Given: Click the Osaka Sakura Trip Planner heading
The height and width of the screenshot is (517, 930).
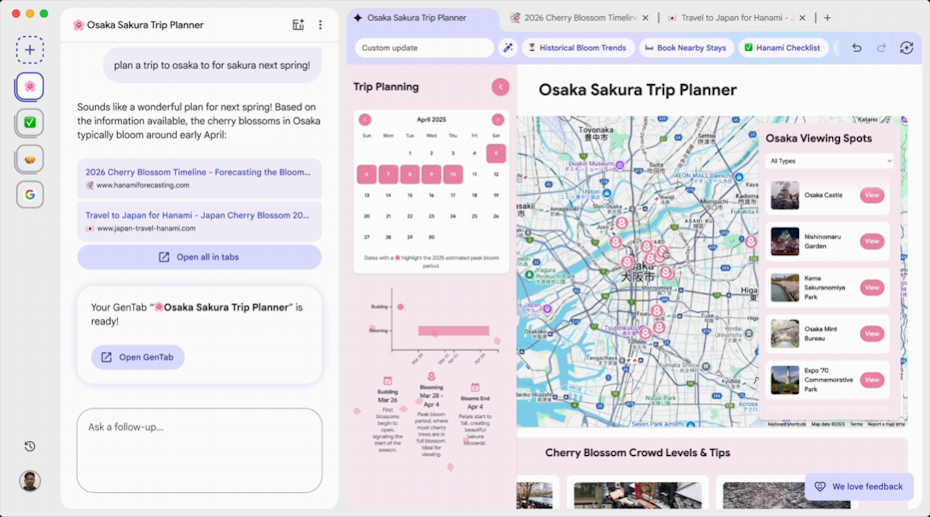Looking at the screenshot, I should click(638, 90).
